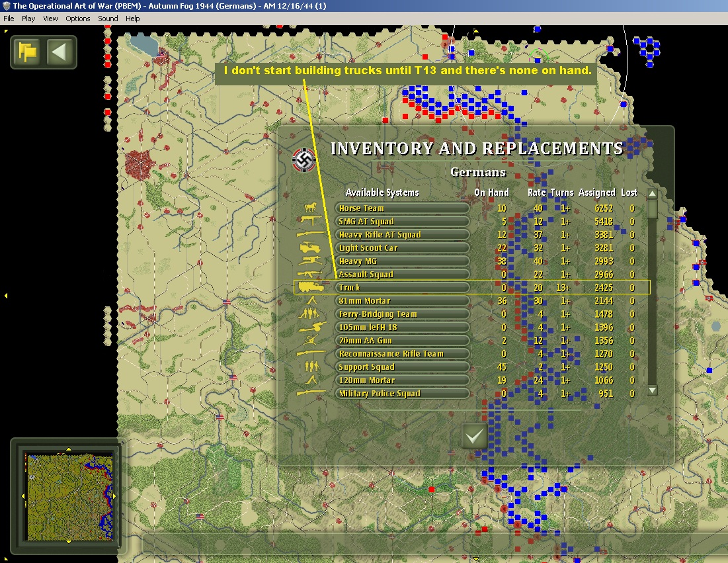Click the Turns column header
The image size is (728, 563).
562,193
